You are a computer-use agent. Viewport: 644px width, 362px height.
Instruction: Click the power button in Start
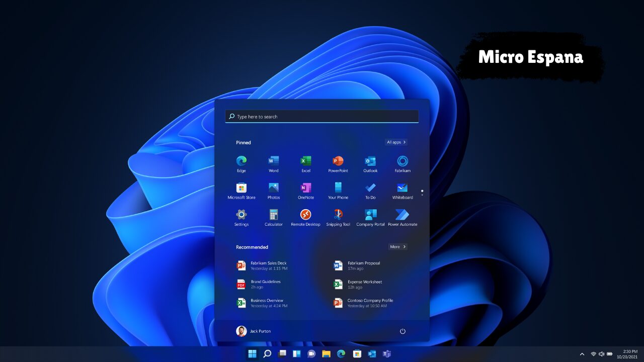coord(403,331)
